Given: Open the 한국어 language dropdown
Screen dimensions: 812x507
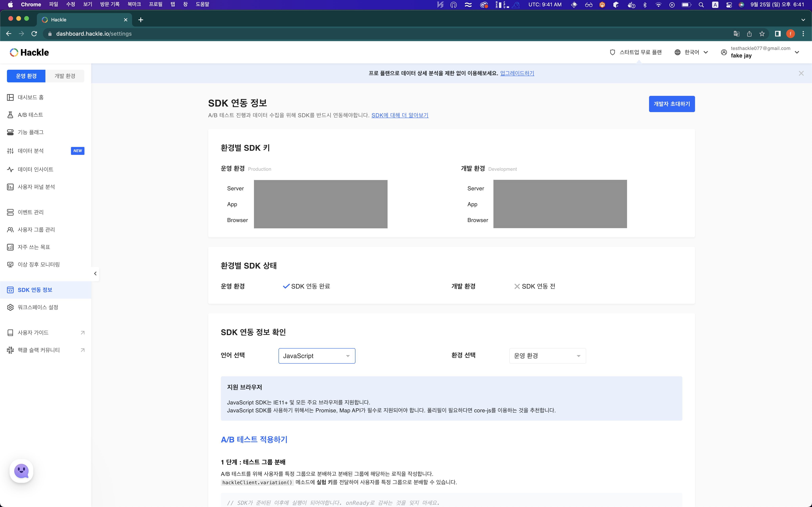Looking at the screenshot, I should (691, 52).
